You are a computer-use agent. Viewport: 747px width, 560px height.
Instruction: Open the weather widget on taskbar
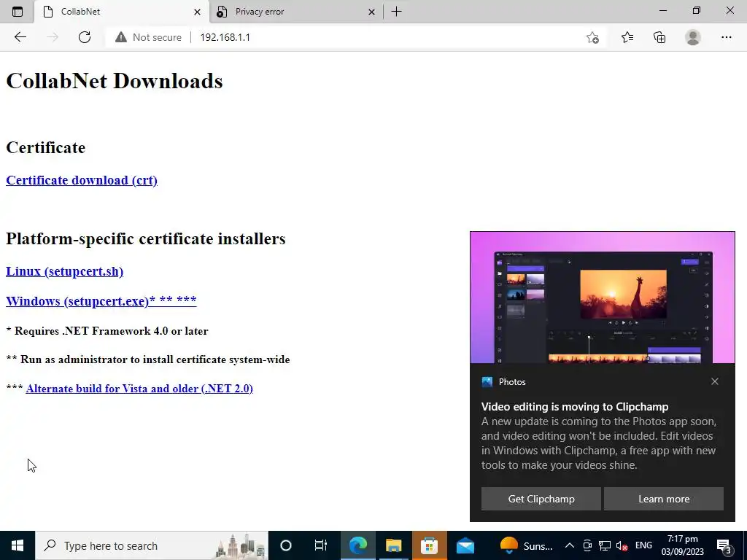526,545
